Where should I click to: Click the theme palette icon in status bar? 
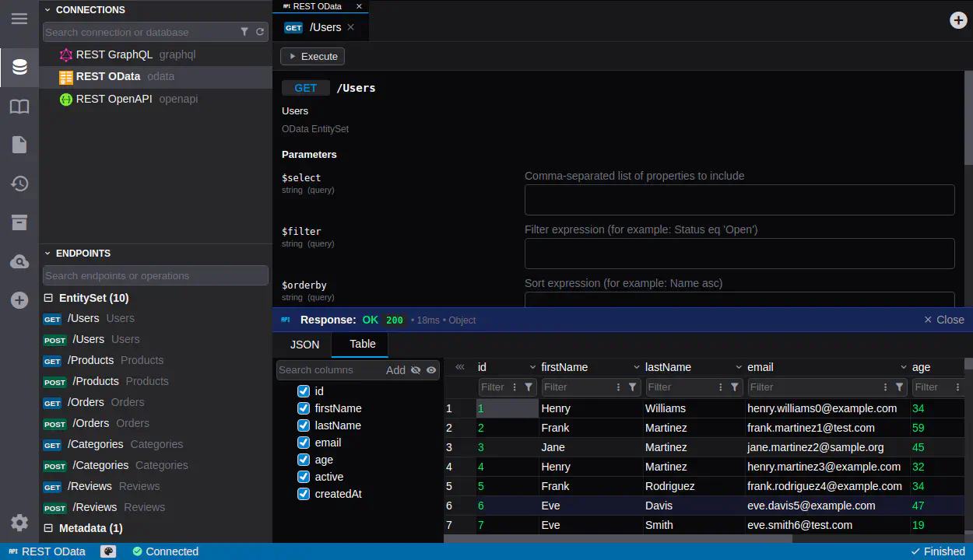click(108, 551)
